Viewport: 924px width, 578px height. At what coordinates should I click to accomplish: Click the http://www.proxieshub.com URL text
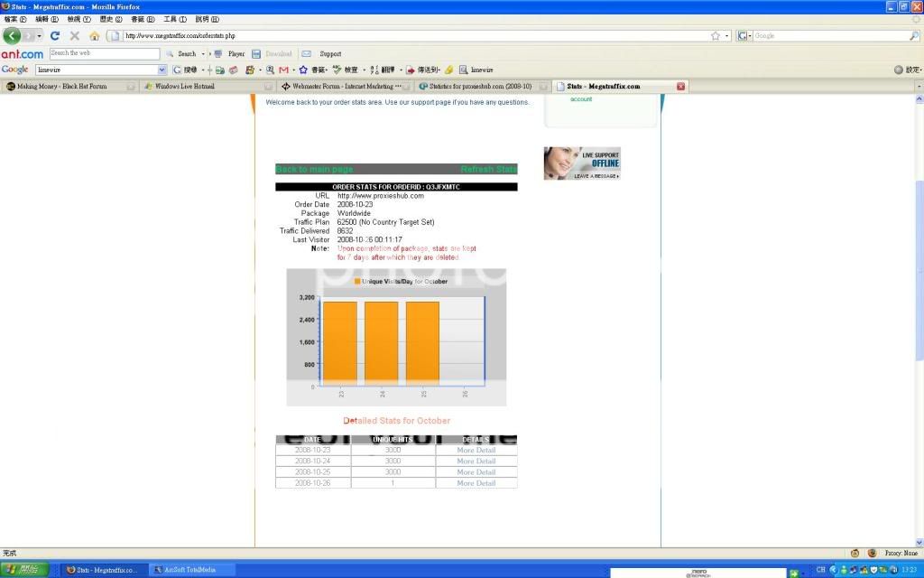coord(380,196)
